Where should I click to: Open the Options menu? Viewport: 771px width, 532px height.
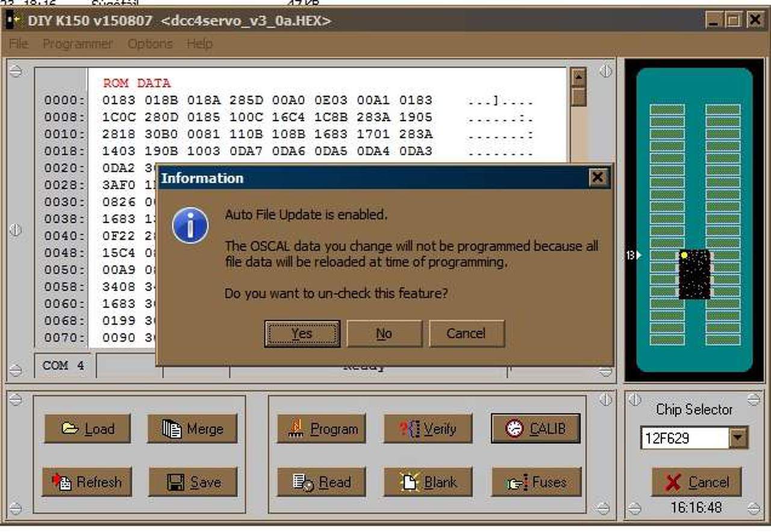[x=150, y=44]
